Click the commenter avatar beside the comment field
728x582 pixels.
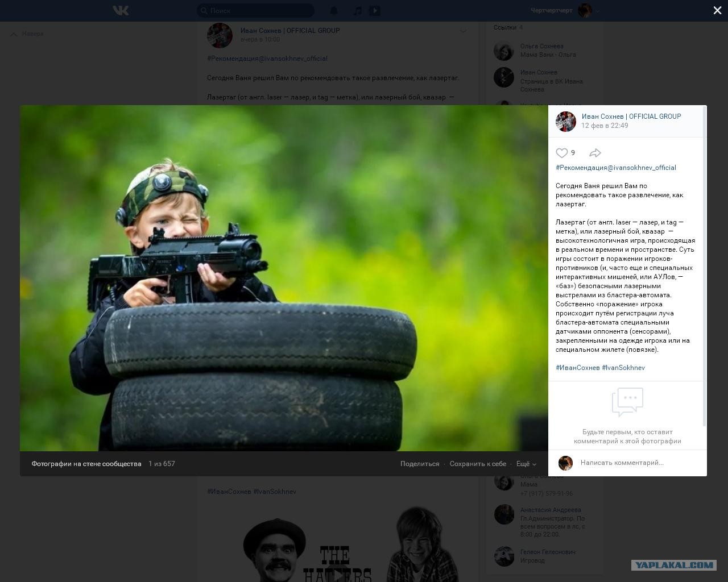pyautogui.click(x=565, y=463)
